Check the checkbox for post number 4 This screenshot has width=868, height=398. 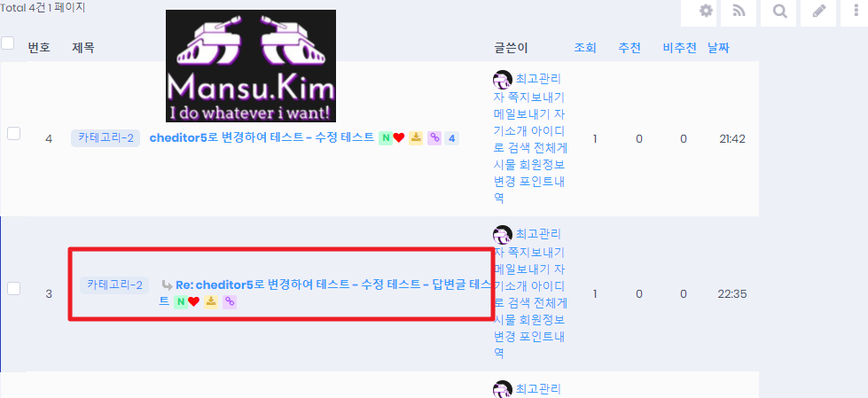click(x=13, y=133)
